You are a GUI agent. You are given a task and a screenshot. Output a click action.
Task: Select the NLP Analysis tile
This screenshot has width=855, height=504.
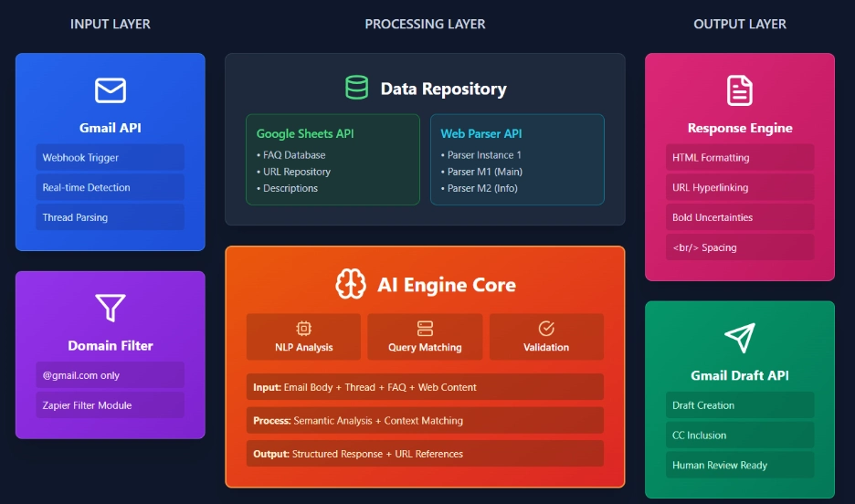coord(303,337)
